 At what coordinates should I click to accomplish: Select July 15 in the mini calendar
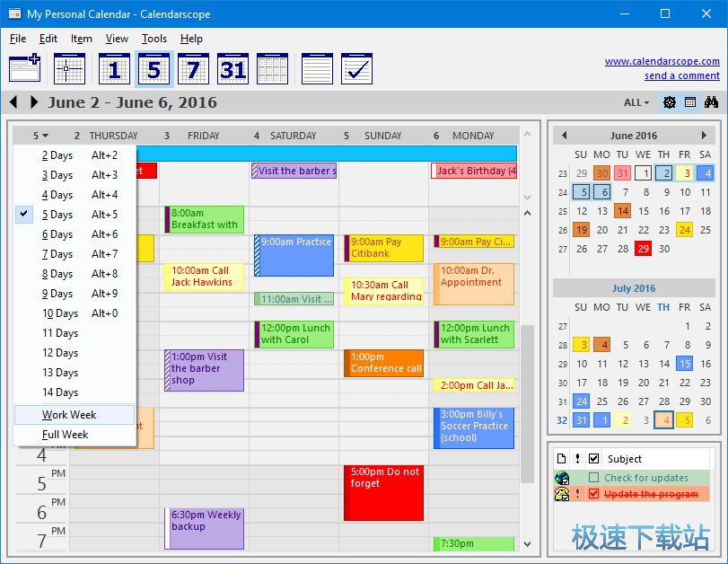687,364
